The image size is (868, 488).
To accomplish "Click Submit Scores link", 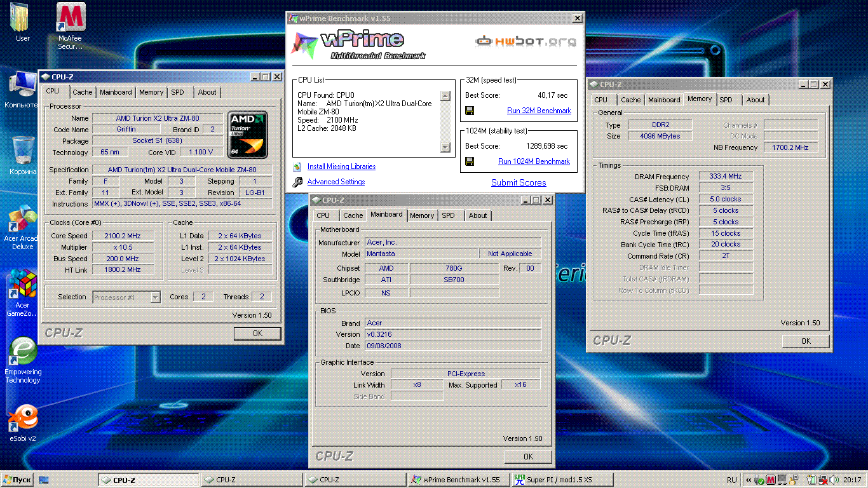I will [x=519, y=182].
